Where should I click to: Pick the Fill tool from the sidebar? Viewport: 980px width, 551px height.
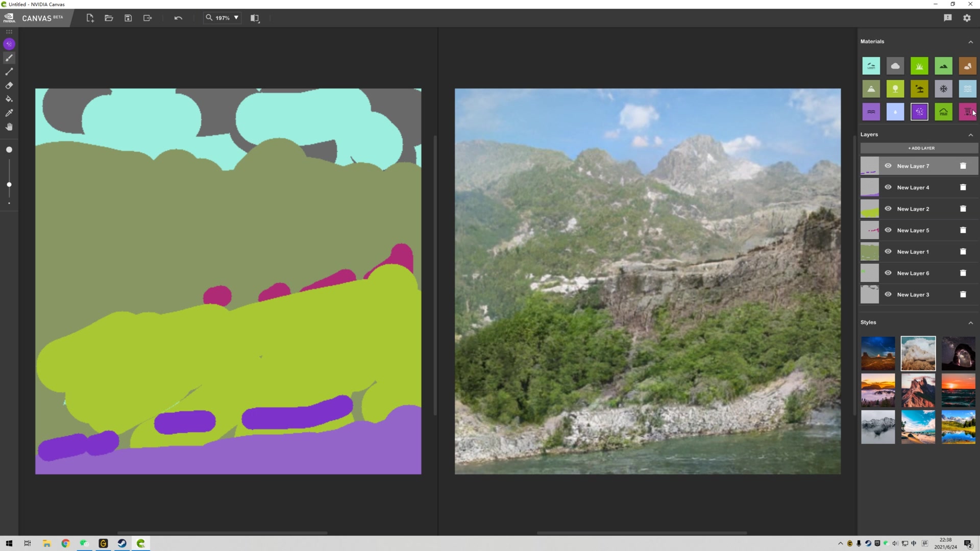[9, 99]
